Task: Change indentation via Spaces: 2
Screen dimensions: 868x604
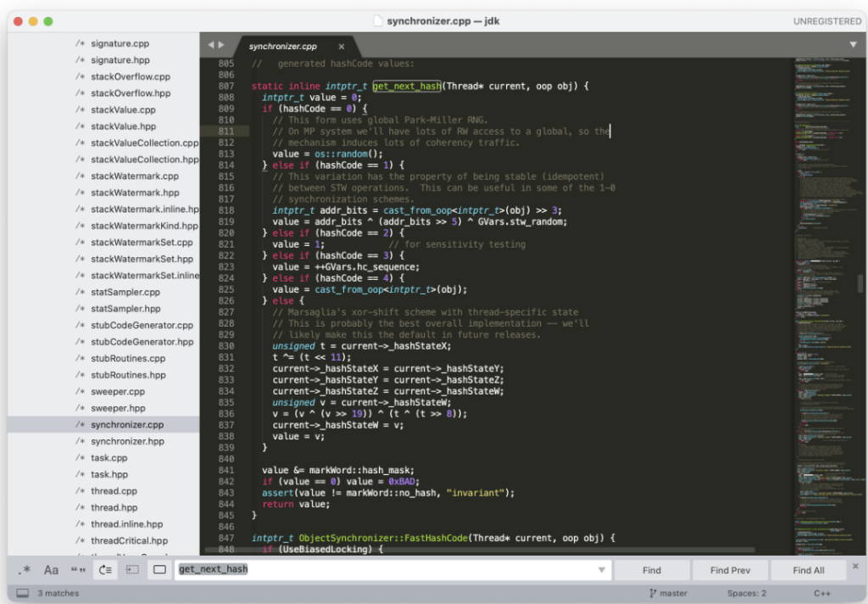Action: point(747,593)
